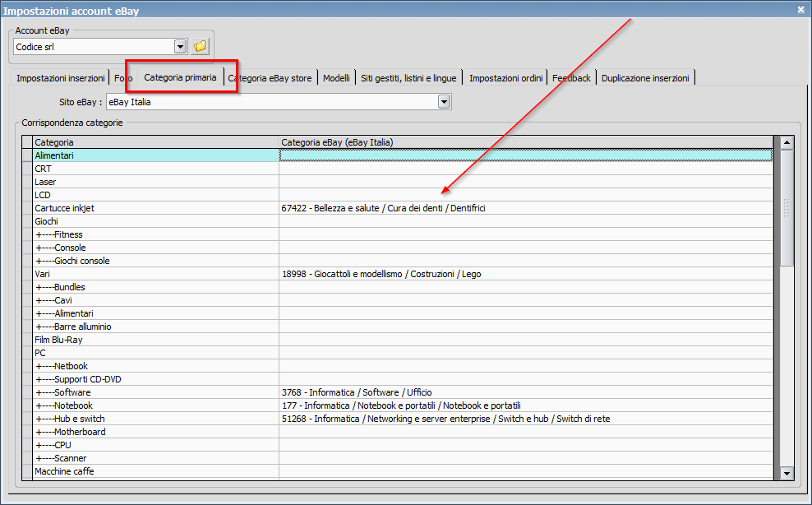Open the Duplicazione inserzioni tab

(x=645, y=78)
